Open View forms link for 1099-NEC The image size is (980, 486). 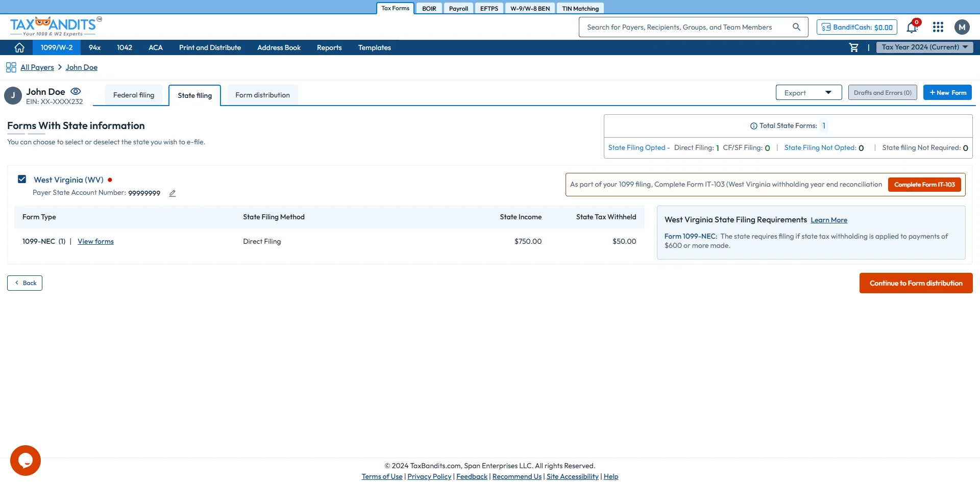pyautogui.click(x=95, y=241)
